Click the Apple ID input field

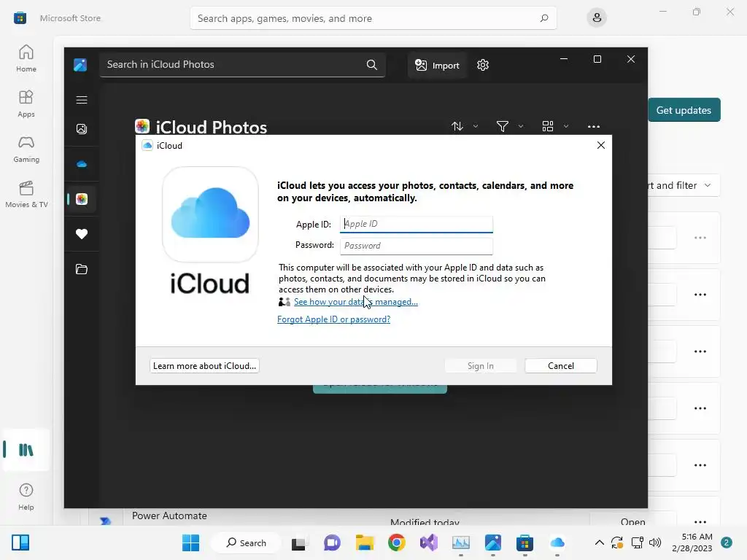pyautogui.click(x=417, y=224)
